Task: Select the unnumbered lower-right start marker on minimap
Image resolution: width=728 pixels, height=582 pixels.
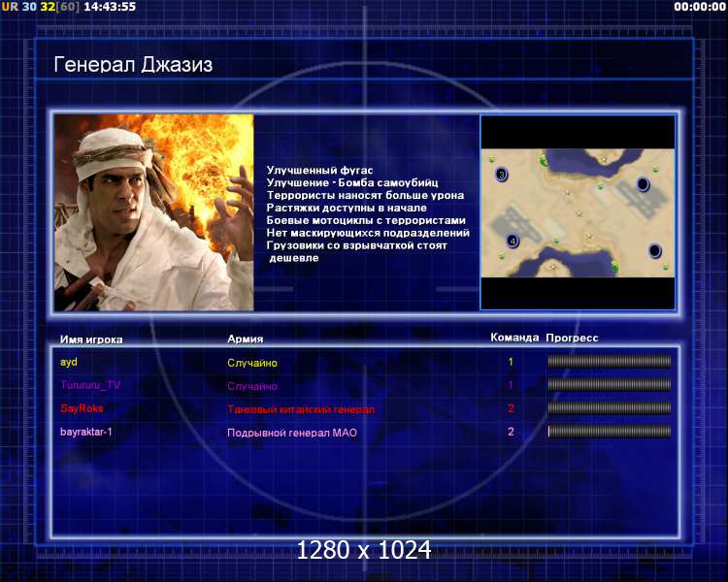Action: (x=654, y=251)
